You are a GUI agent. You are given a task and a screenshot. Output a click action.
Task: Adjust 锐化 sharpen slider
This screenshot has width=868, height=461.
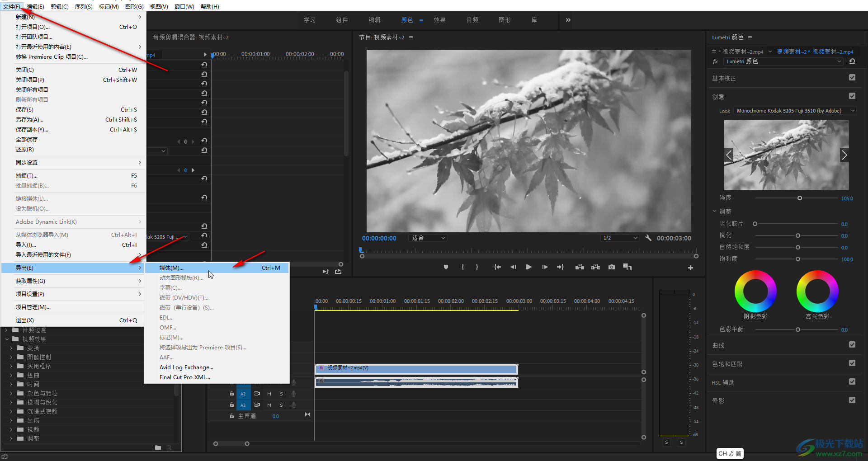click(798, 235)
